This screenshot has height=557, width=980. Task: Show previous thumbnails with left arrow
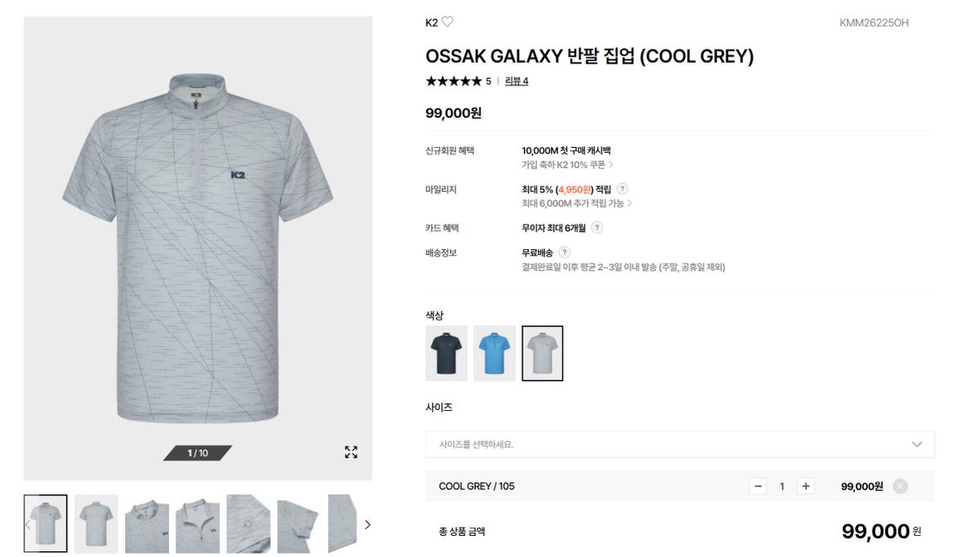(28, 524)
